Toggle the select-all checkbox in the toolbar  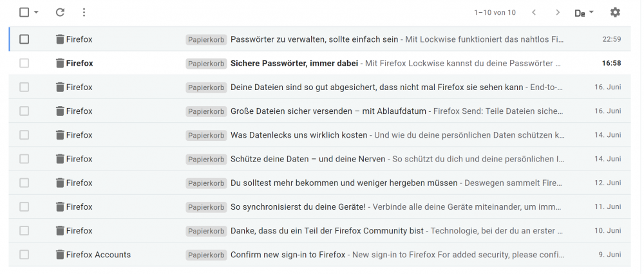pos(24,12)
